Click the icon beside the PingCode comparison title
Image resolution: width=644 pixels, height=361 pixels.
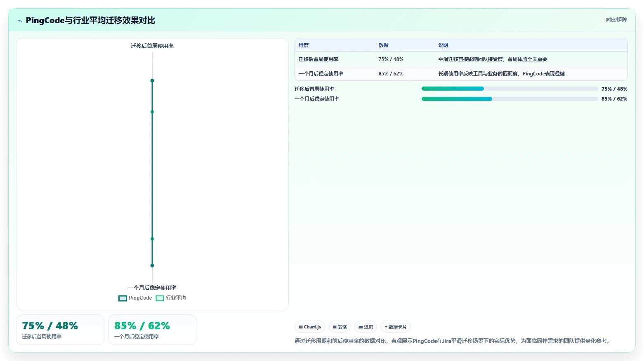pyautogui.click(x=19, y=21)
